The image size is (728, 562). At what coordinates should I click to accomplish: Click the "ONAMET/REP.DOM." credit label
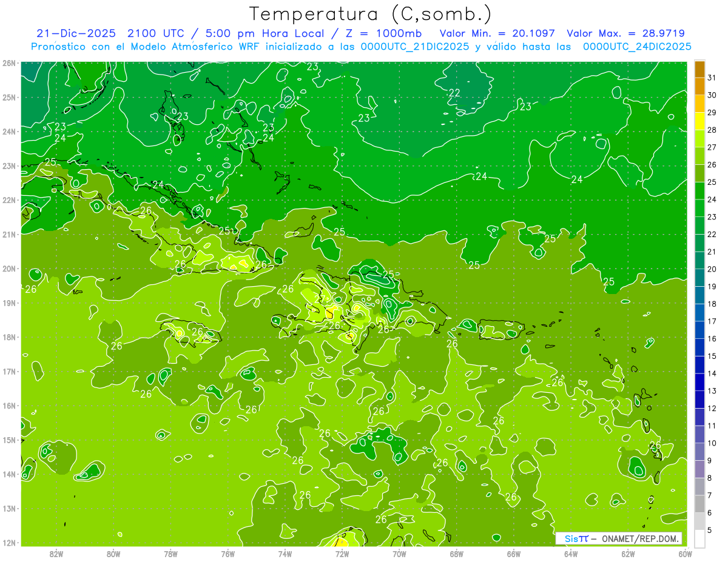click(x=641, y=538)
